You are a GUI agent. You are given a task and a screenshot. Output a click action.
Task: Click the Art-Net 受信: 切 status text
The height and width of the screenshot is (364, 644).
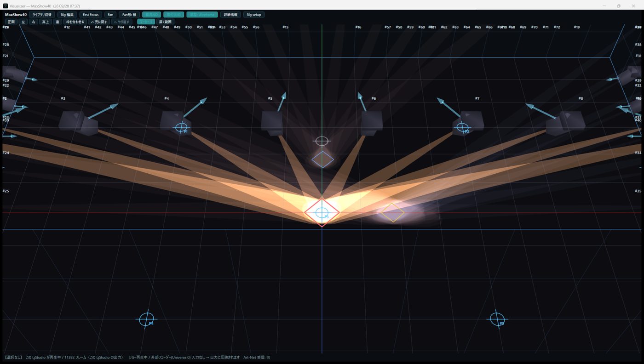(x=257, y=357)
